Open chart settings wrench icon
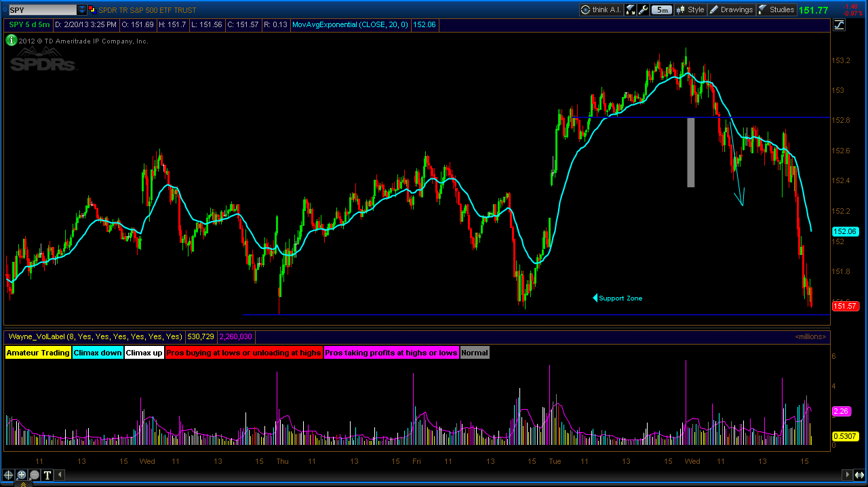Image resolution: width=868 pixels, height=487 pixels. 644,9
